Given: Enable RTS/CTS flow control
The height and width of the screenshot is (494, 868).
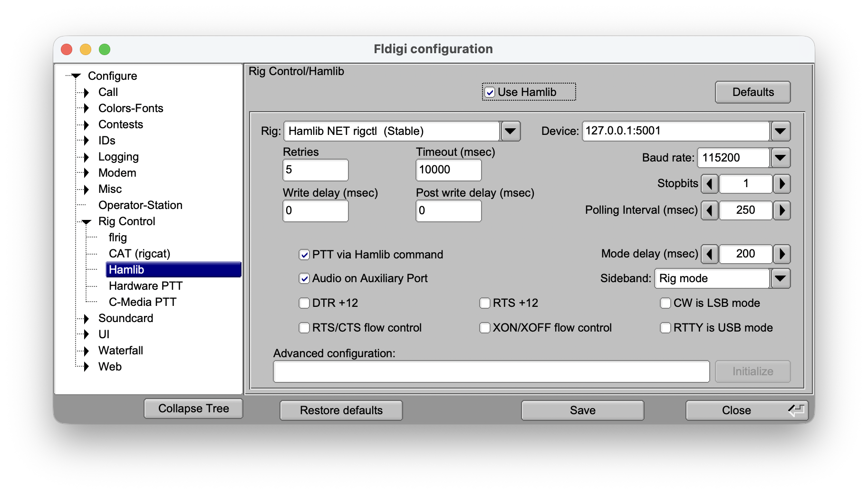Looking at the screenshot, I should tap(304, 328).
